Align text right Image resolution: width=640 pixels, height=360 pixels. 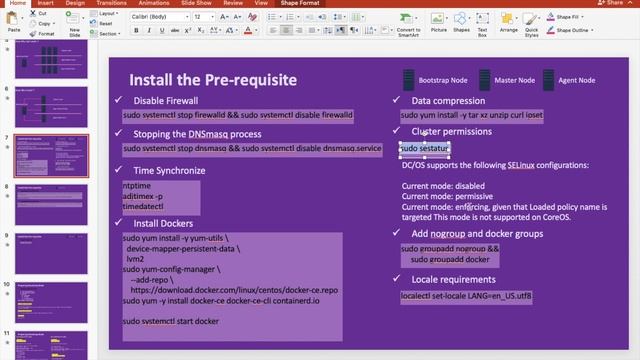click(299, 31)
